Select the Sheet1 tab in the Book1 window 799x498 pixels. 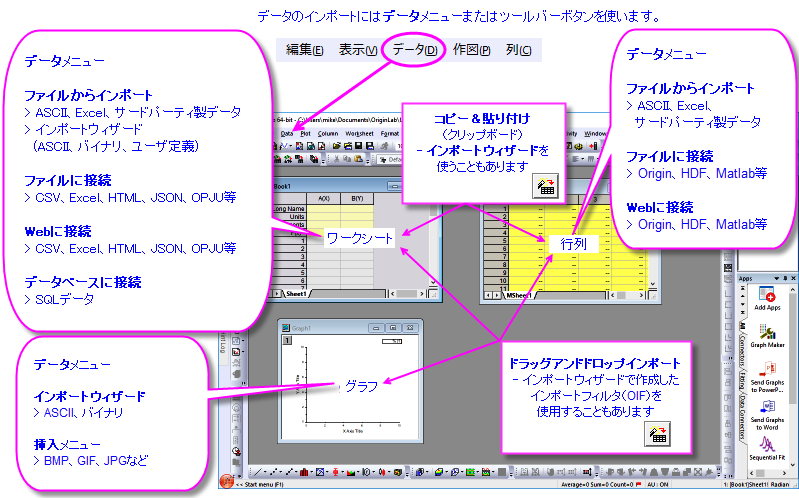[296, 294]
